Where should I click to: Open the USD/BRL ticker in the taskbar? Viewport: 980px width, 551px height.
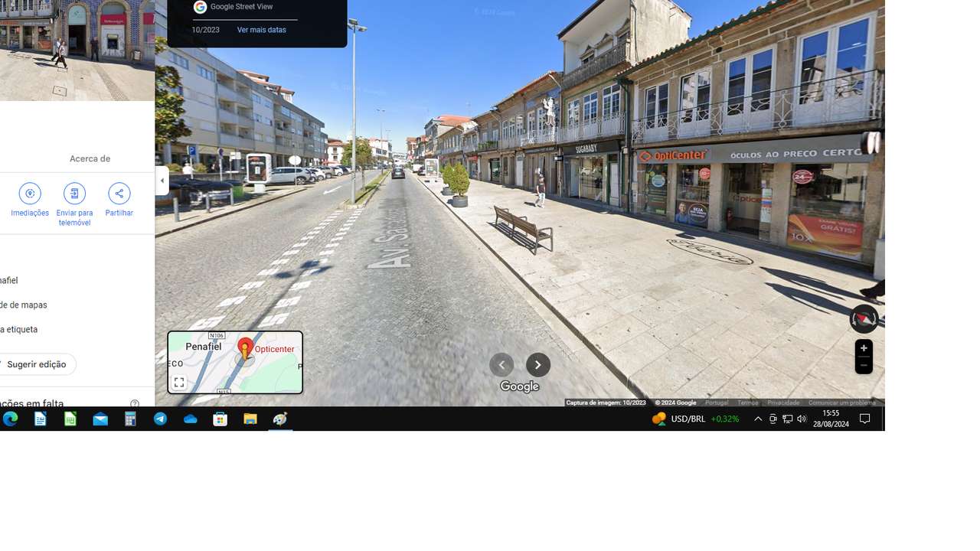(x=693, y=419)
